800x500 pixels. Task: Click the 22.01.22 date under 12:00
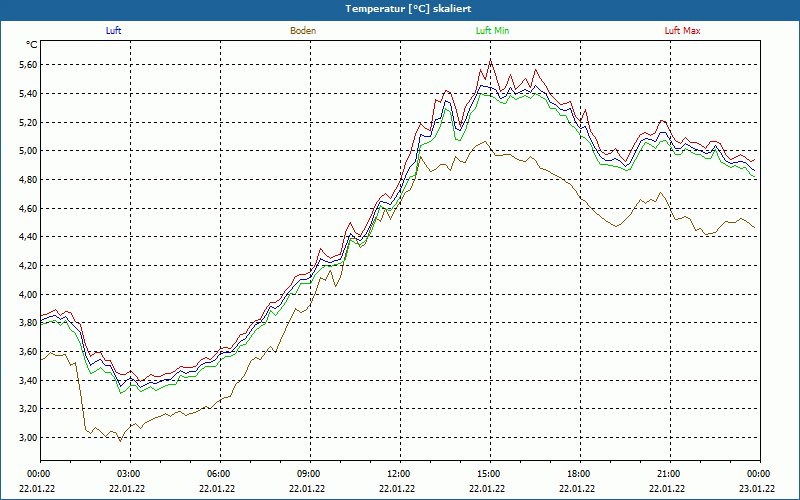397,488
